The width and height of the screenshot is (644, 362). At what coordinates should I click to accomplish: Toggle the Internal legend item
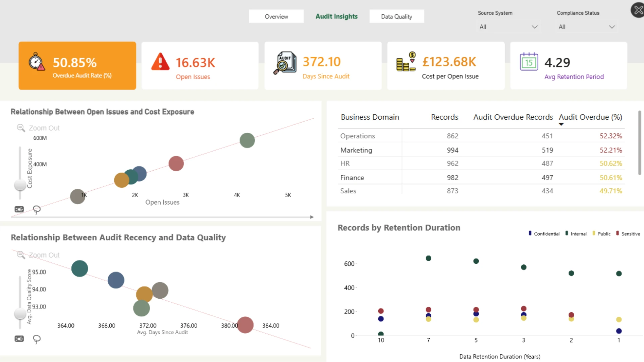pyautogui.click(x=576, y=234)
